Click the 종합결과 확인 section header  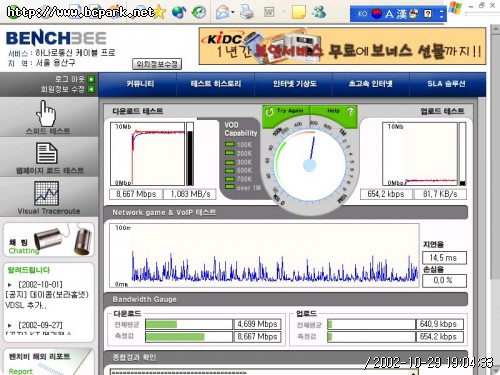pos(286,357)
